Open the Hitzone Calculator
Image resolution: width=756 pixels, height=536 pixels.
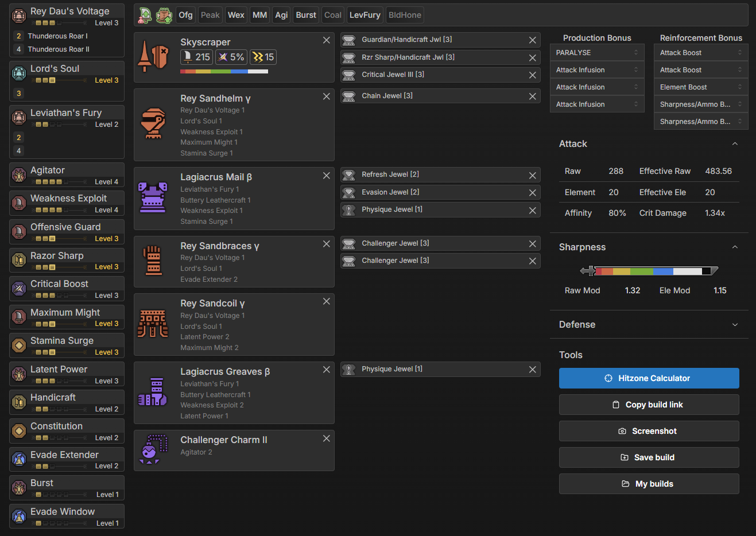[x=649, y=378]
